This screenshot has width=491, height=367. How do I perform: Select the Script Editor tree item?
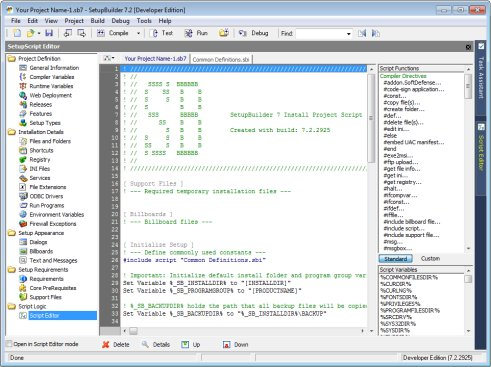(x=44, y=315)
